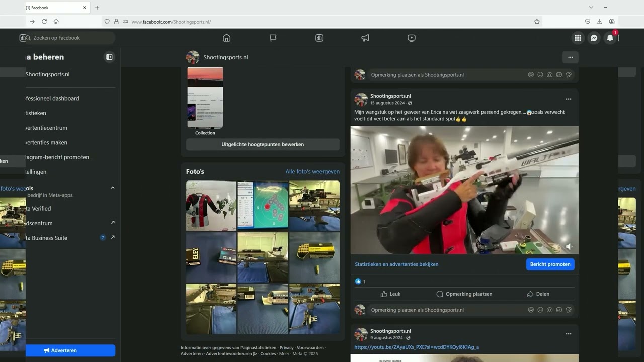The image size is (644, 362).
Task: Reload the page in the browser
Action: click(x=44, y=22)
